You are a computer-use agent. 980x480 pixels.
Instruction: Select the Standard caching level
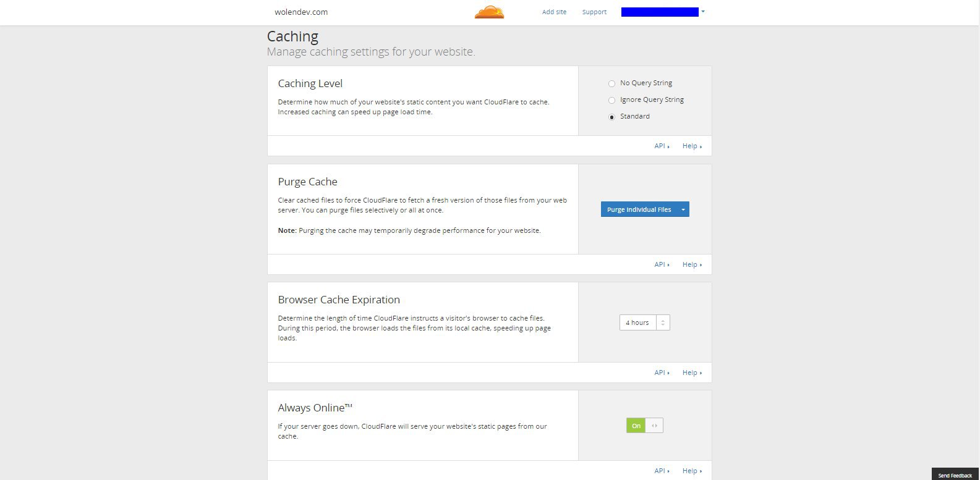[611, 117]
